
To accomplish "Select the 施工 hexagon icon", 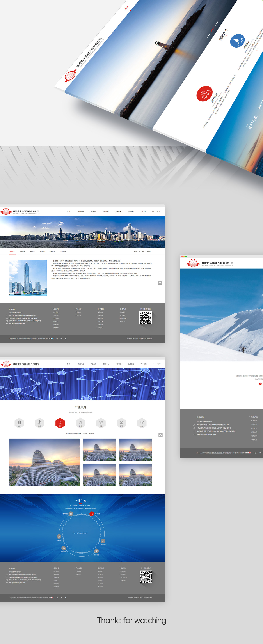I will pyautogui.click(x=101, y=423).
